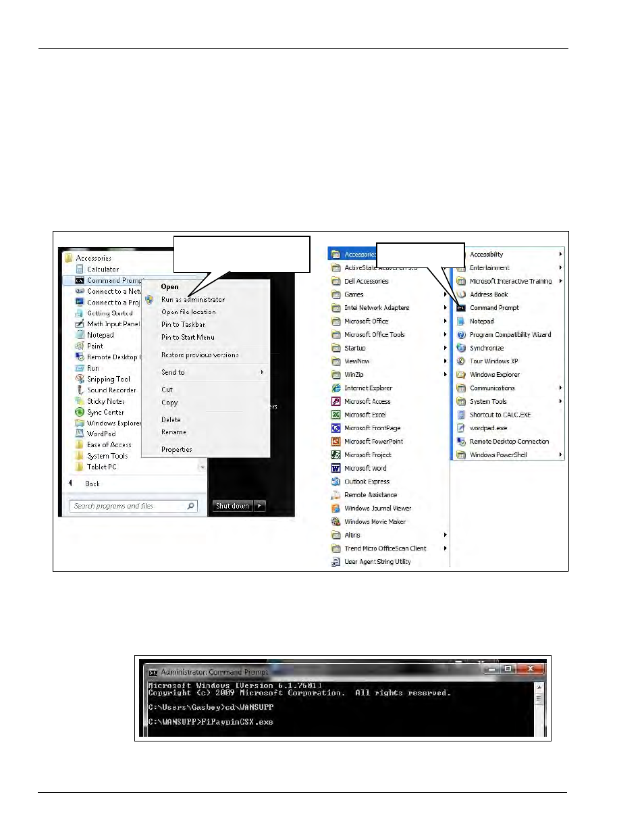Click the Math Input Panel icon

[80, 324]
